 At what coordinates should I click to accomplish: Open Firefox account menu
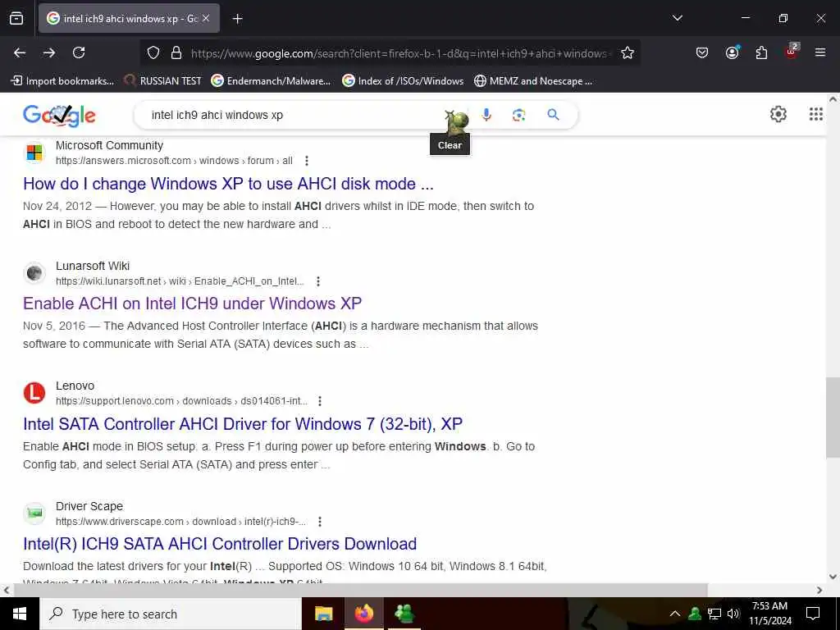coord(732,52)
